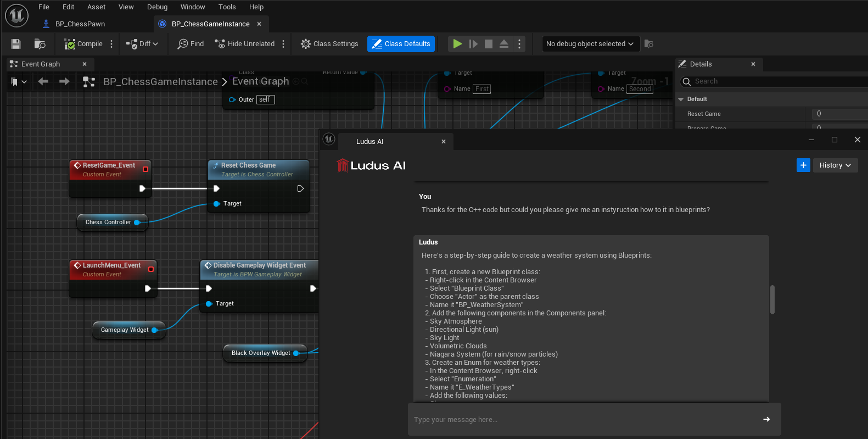Stop the play session
This screenshot has height=439, width=868.
pyautogui.click(x=489, y=44)
